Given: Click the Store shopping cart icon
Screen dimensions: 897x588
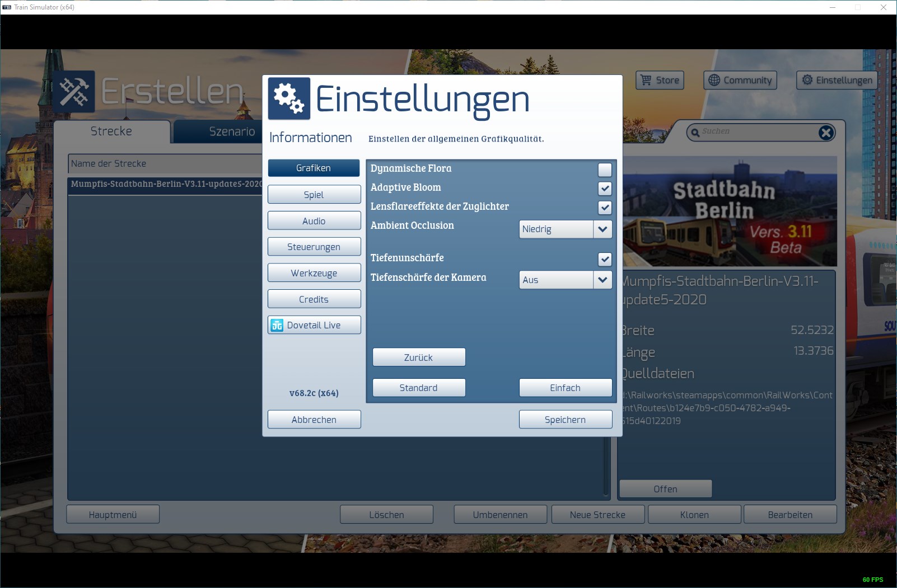Looking at the screenshot, I should click(x=646, y=80).
